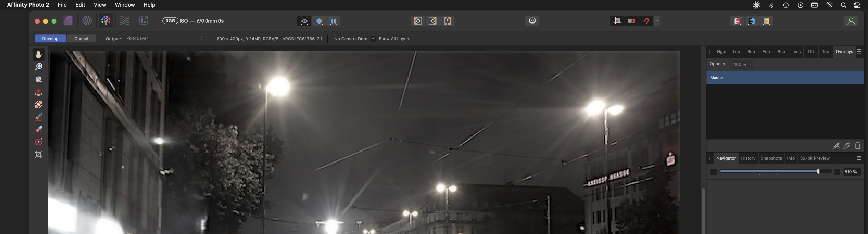The height and width of the screenshot is (234, 868).
Task: Switch to the 32-bit Preview tab
Action: (815, 158)
